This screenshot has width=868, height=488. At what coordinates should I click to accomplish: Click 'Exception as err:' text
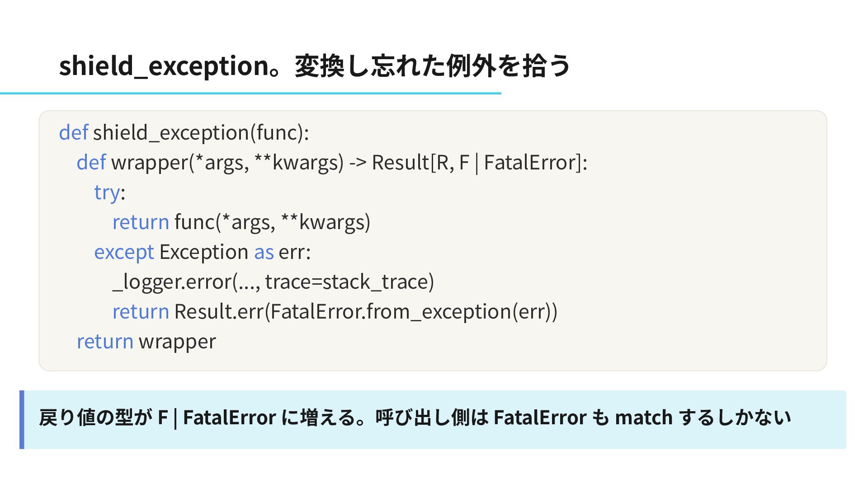235,252
